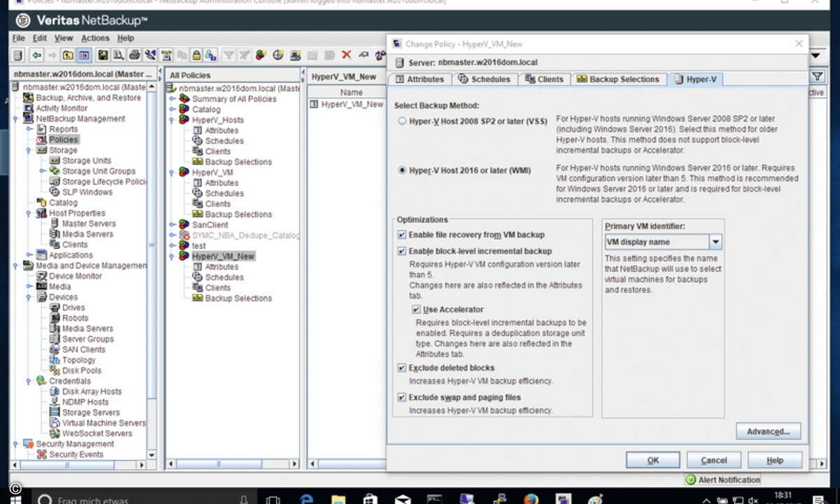Select Virtual Machine Servers under Credentials
Screen dimensions: 840x504
click(104, 423)
